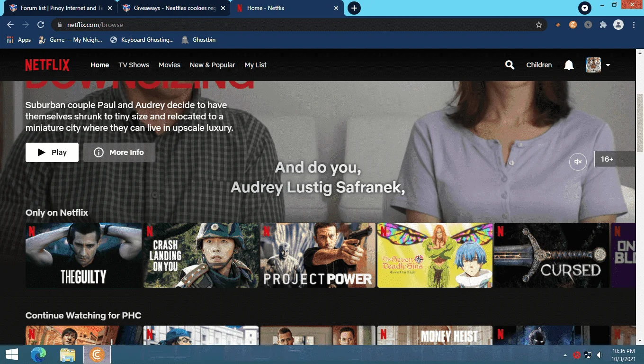Open Crash Landing on You thumbnail
The height and width of the screenshot is (364, 644).
coord(201,255)
